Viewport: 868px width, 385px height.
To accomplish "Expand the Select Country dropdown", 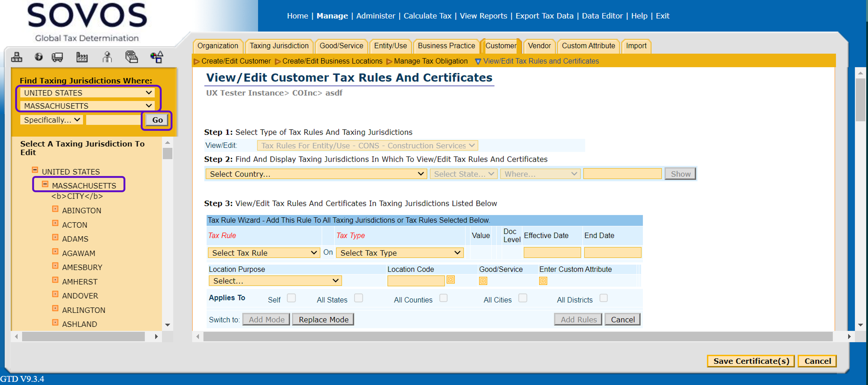I will 316,174.
